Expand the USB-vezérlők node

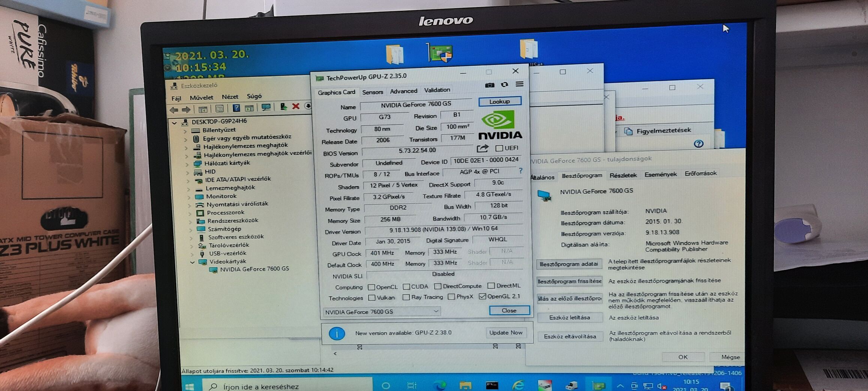point(192,254)
